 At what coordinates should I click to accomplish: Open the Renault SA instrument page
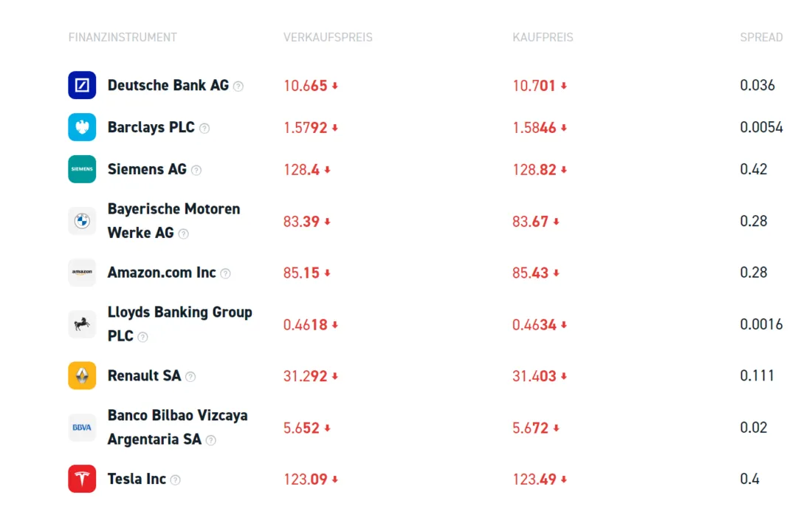pyautogui.click(x=144, y=375)
